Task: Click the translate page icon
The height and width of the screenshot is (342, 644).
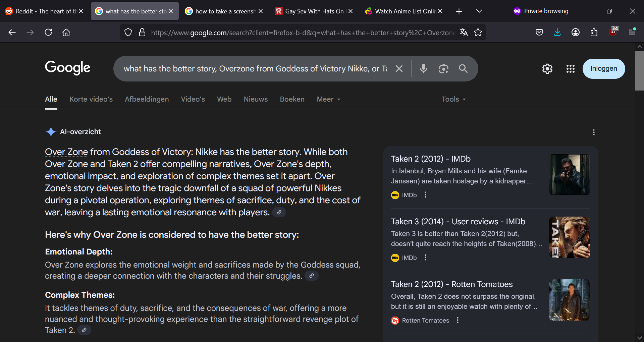Action: pos(464,32)
